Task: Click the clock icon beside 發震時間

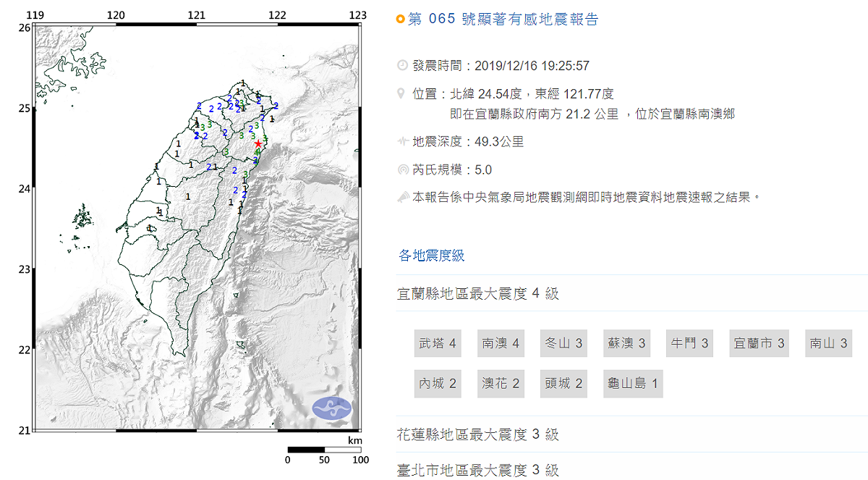Action: click(x=402, y=66)
